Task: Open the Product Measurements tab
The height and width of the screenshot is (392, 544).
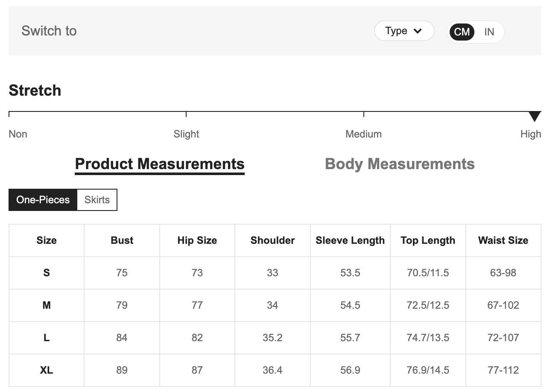Action: pyautogui.click(x=160, y=164)
